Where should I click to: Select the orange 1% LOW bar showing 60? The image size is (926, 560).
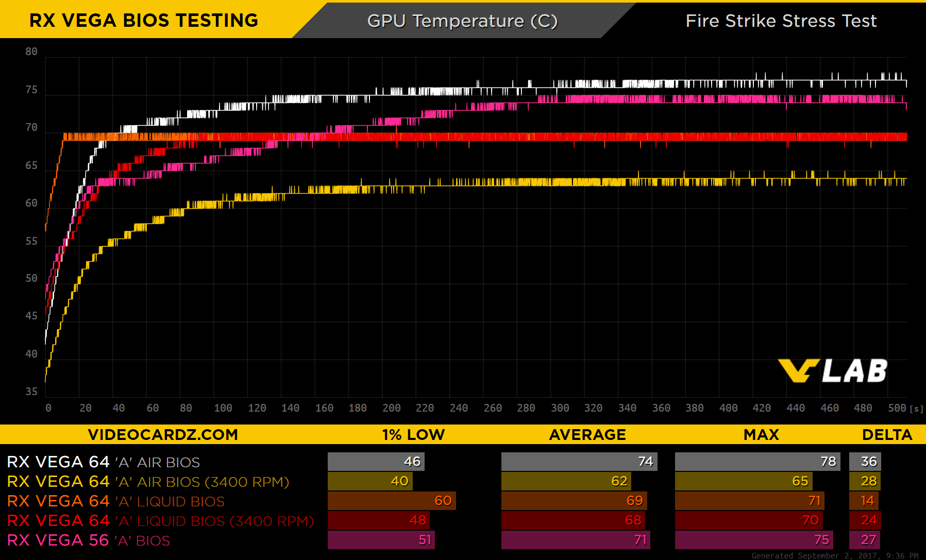tap(392, 501)
